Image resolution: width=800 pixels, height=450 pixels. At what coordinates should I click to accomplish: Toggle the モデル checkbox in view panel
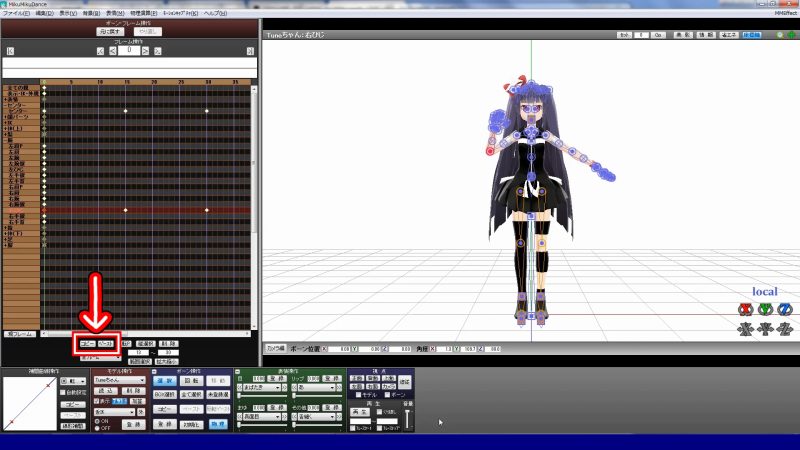click(x=359, y=395)
